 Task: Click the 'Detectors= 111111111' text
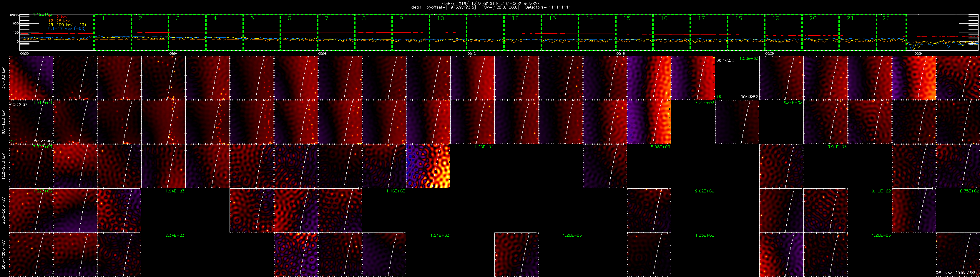coord(548,7)
